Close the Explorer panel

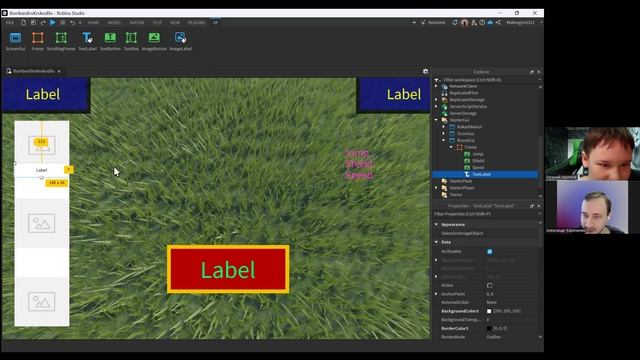[x=538, y=72]
